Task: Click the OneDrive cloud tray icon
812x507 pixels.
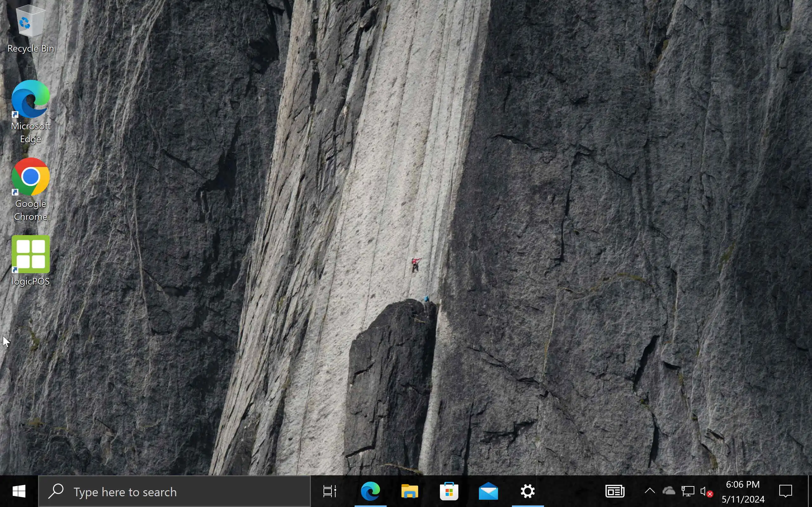Action: (x=668, y=491)
